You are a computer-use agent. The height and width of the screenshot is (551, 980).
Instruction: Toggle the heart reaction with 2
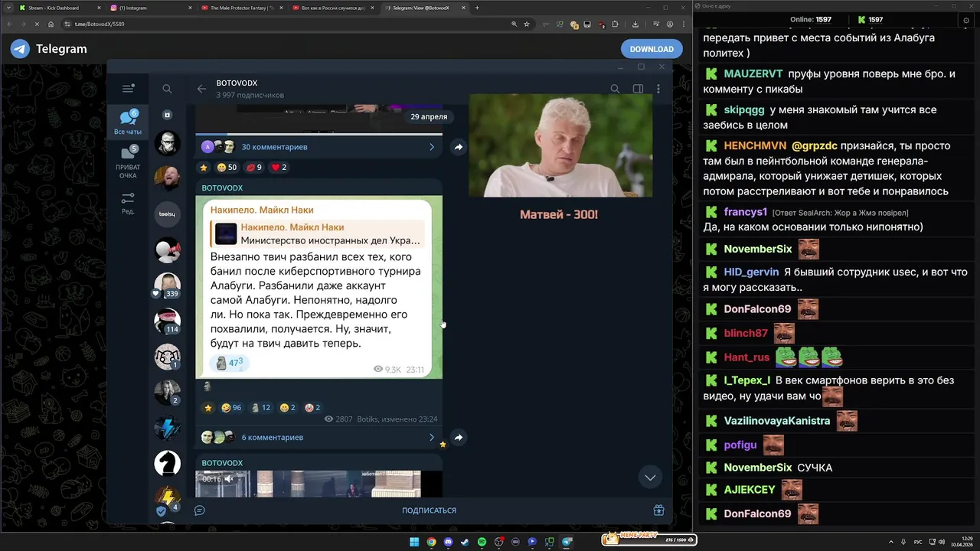279,167
